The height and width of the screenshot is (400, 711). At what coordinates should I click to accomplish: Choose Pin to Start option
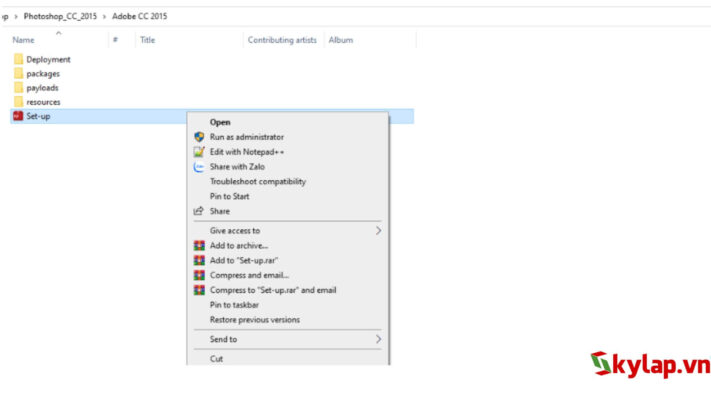229,197
